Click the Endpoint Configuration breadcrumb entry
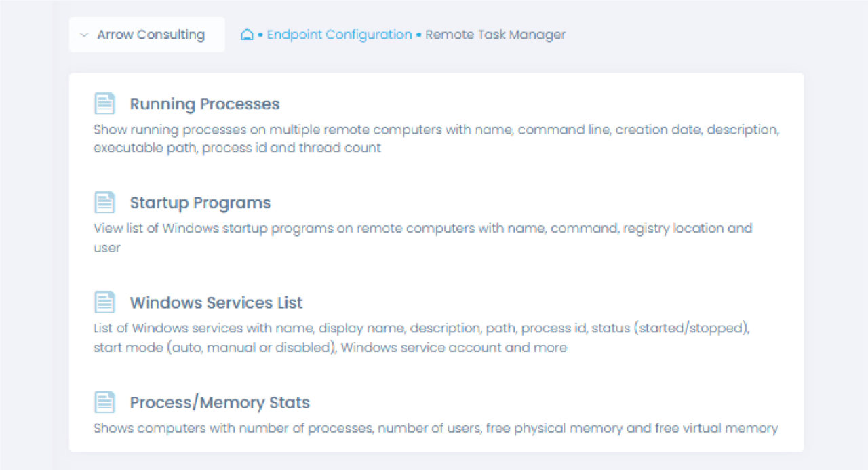 [339, 35]
